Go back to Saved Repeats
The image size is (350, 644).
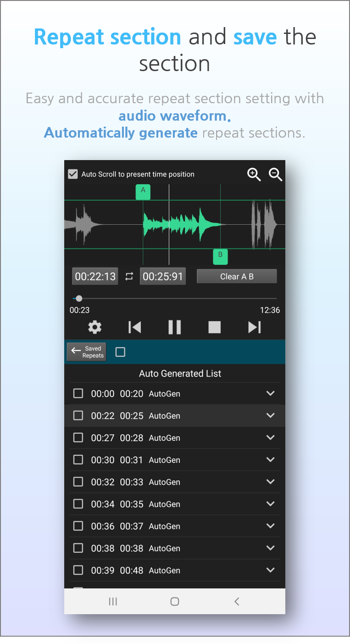pyautogui.click(x=87, y=352)
